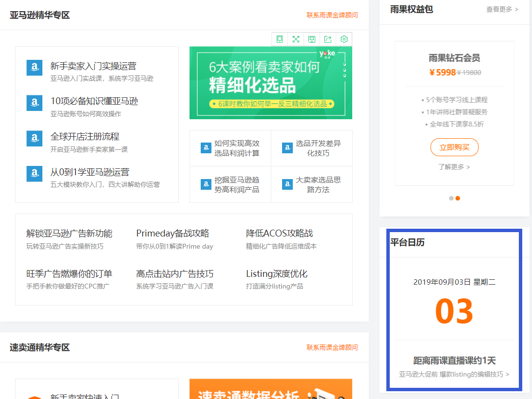Click the floppy disk save icon
Screen dimensions: 532x399
[x=312, y=39]
